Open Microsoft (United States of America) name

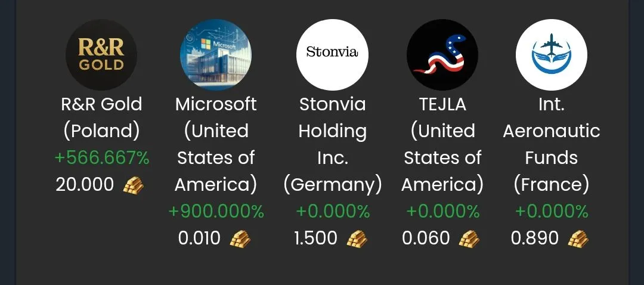(x=216, y=144)
